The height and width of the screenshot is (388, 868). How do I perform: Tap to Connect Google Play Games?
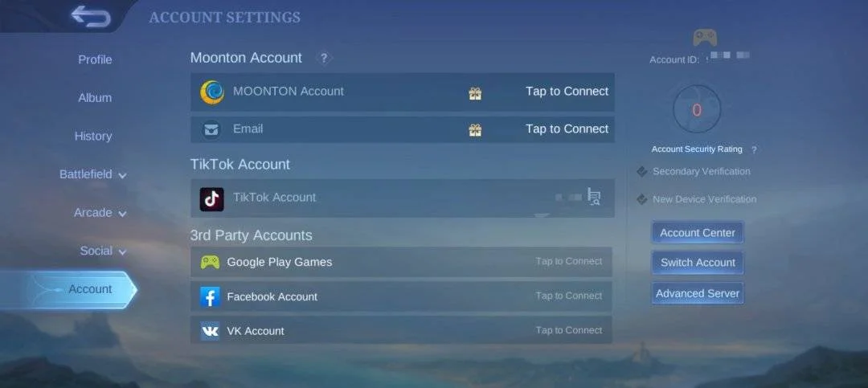(x=568, y=261)
